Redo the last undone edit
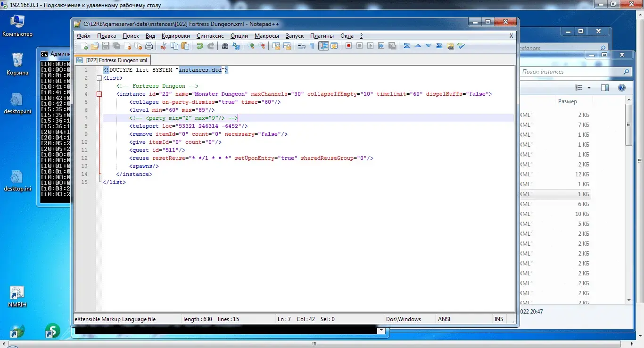The width and height of the screenshot is (644, 348). tap(211, 46)
